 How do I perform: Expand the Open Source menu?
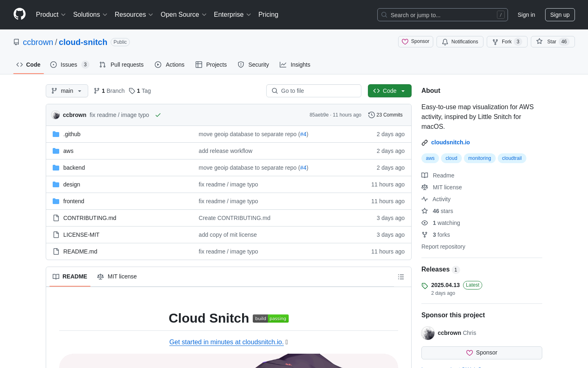point(184,14)
